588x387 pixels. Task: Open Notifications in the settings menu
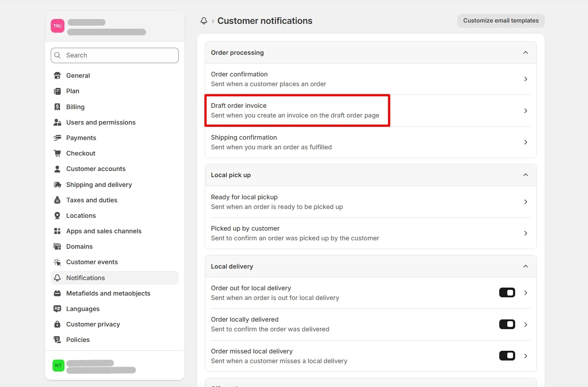pos(85,277)
